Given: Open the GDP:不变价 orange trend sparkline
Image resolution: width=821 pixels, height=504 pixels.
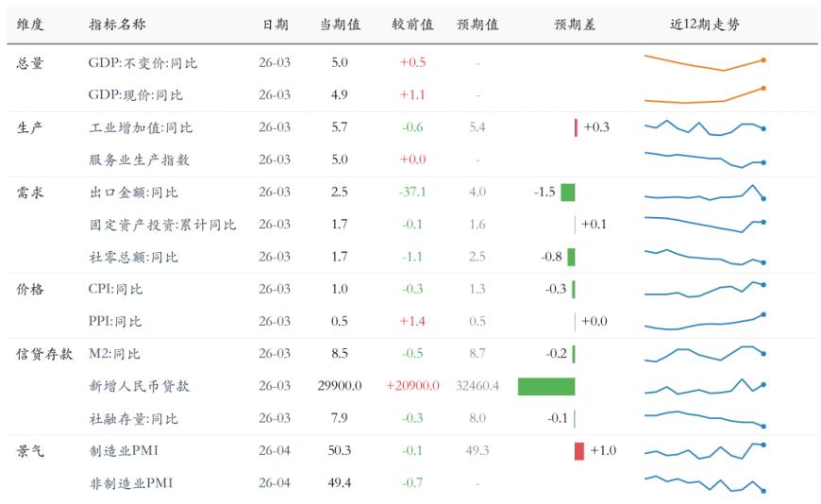Looking at the screenshot, I should pyautogui.click(x=705, y=63).
